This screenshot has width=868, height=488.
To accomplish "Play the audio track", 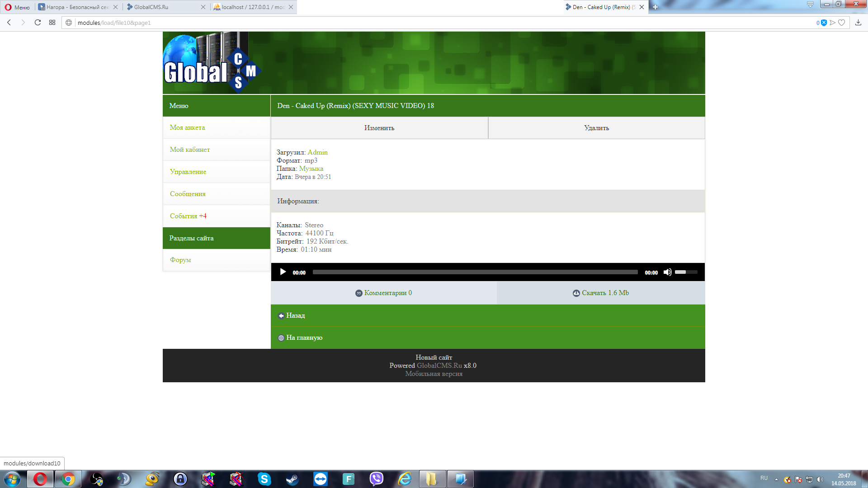I will point(283,272).
